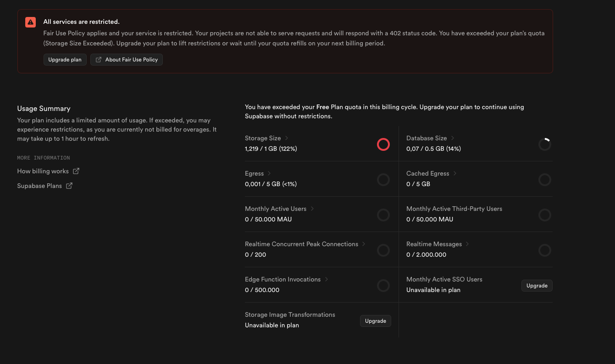615x364 pixels.
Task: Click the Realtime Messages usage circle
Action: click(545, 250)
